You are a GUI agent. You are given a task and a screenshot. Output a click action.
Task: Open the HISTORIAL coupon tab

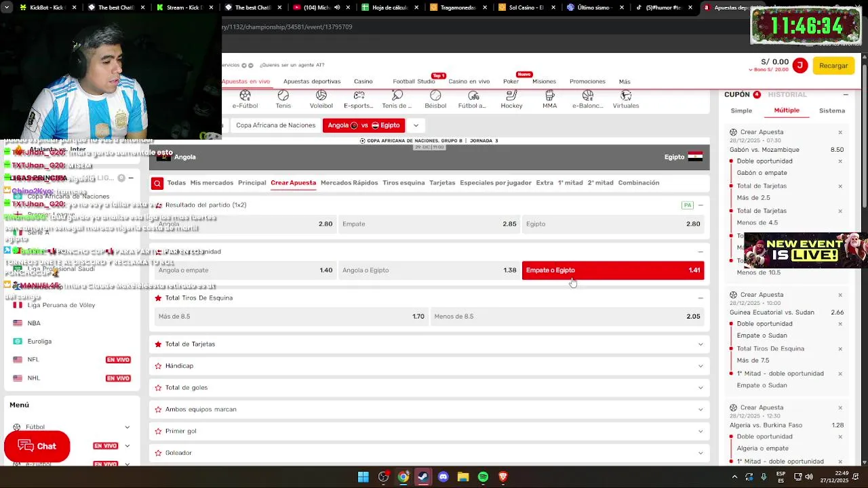787,95
